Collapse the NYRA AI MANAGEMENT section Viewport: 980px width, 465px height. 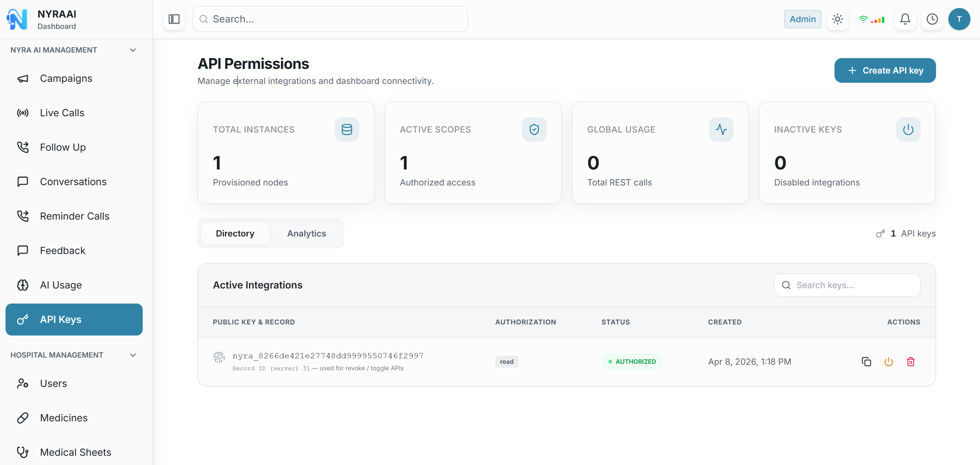pos(132,50)
